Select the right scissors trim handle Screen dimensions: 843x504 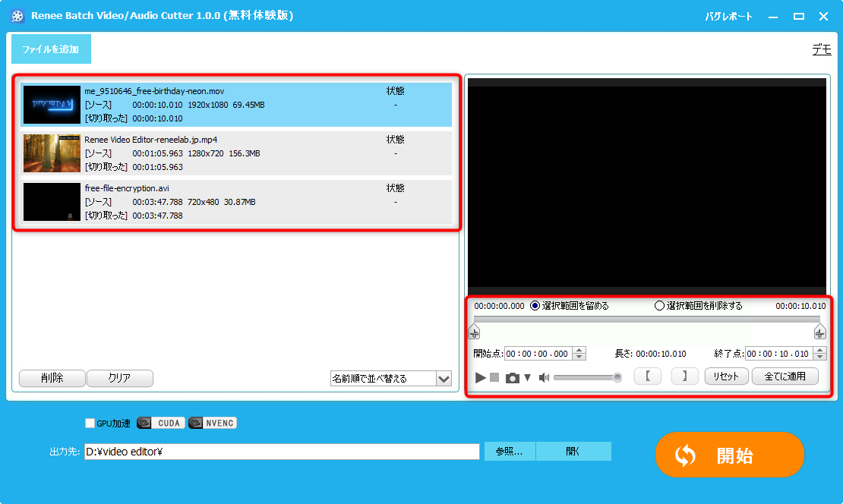point(819,332)
